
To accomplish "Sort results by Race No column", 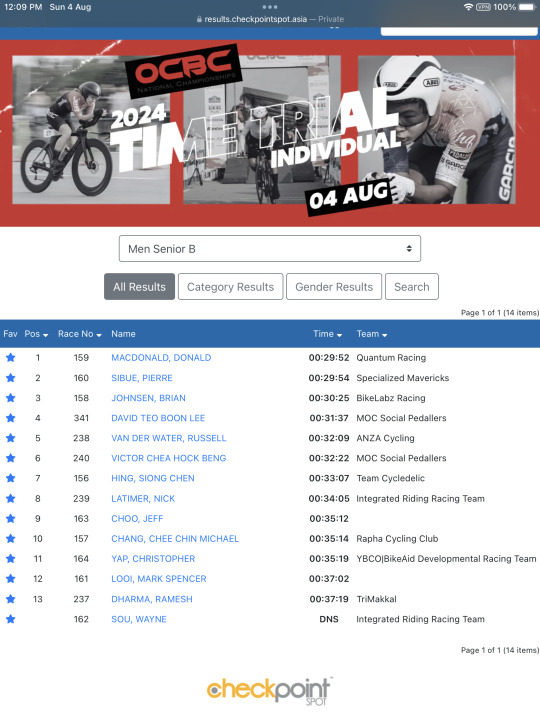I will pos(79,334).
